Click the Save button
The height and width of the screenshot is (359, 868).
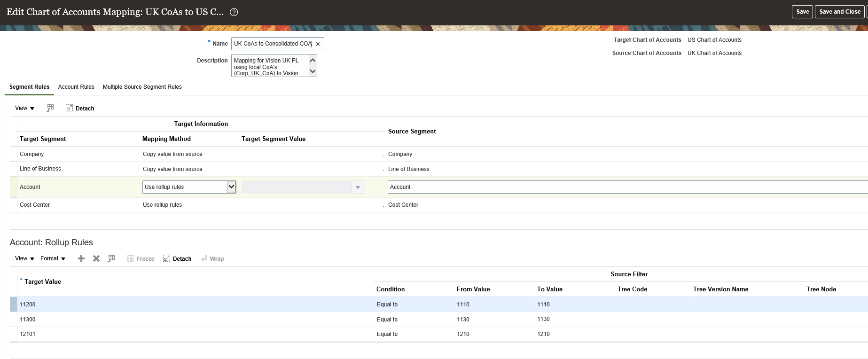[x=802, y=12]
